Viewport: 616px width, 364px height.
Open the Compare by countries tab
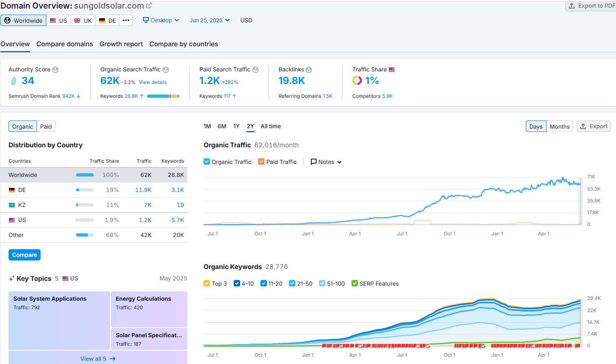point(184,44)
